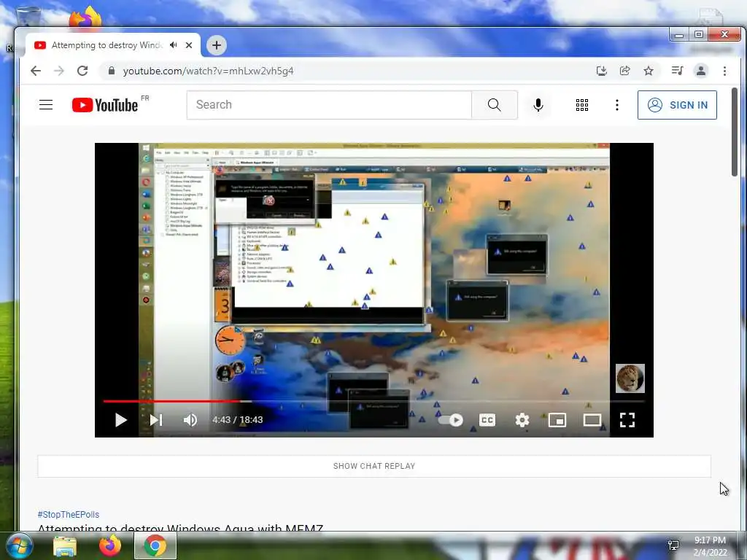Open the install app icon in address bar

coord(602,71)
